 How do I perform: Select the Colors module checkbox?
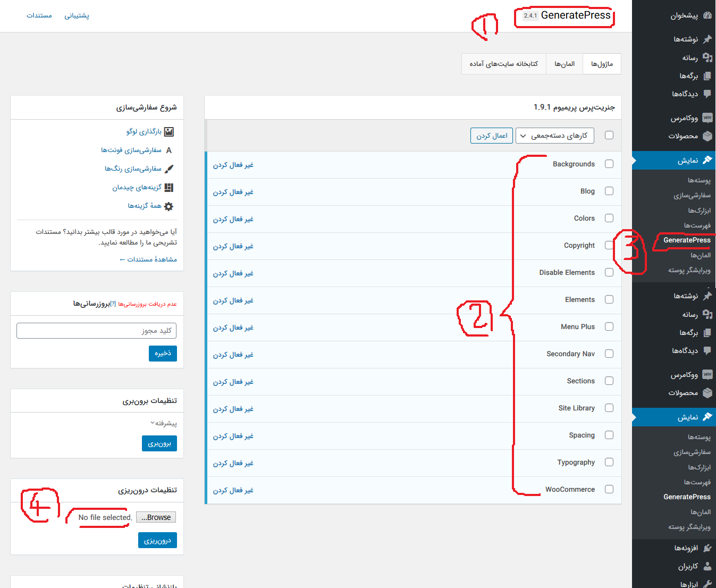(x=609, y=218)
